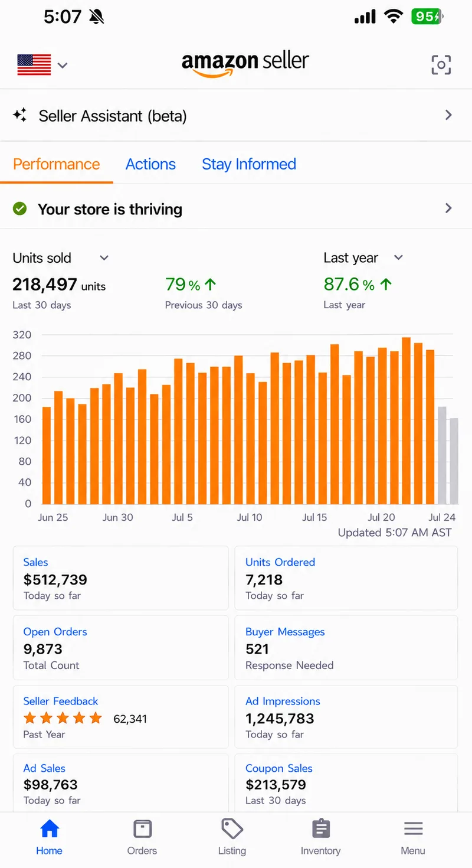This screenshot has width=472, height=868.
Task: Tap the 87.6% green up arrow
Action: click(x=386, y=285)
